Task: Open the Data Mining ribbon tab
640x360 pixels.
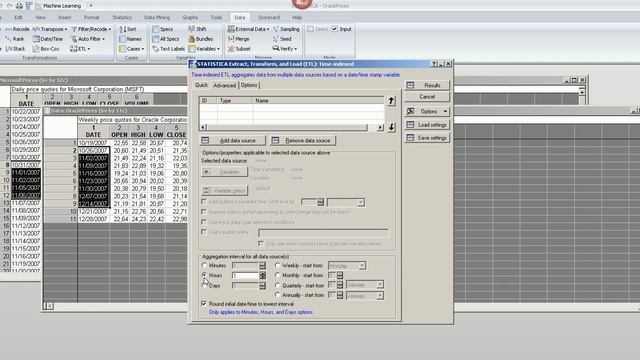Action: coord(157,17)
